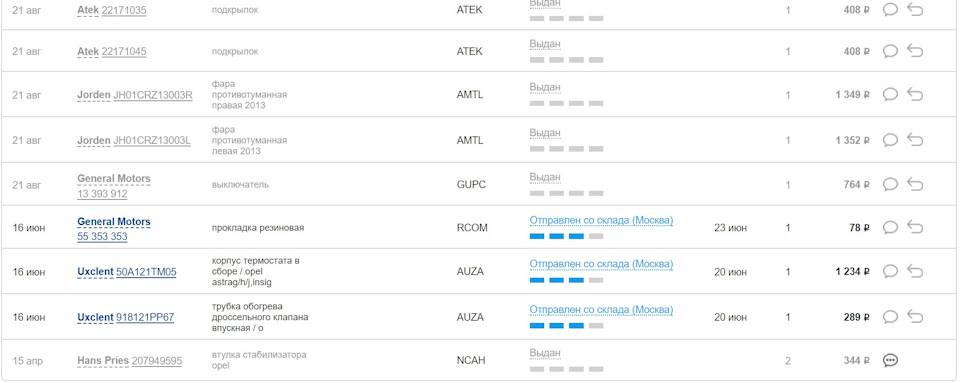The image size is (960, 383).
Task: Expand status 'Отправлен со склада' for 78 ₽ item
Action: point(601,220)
